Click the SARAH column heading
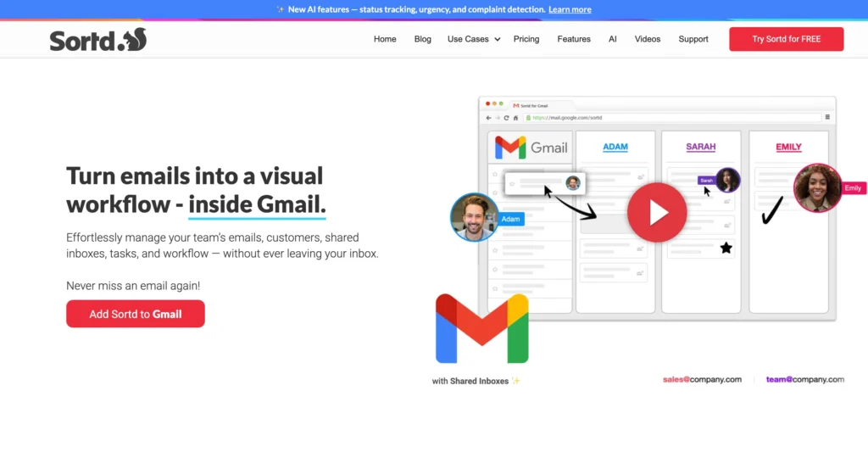 coord(701,147)
